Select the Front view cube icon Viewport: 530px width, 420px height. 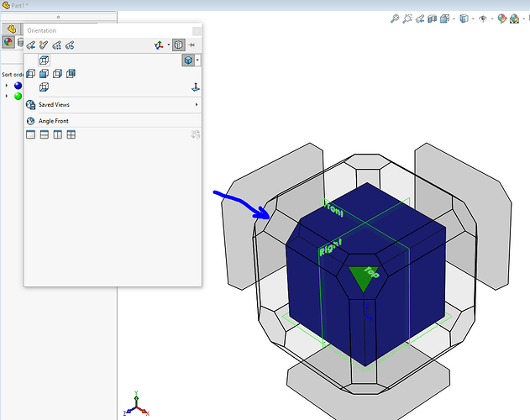coord(31,74)
